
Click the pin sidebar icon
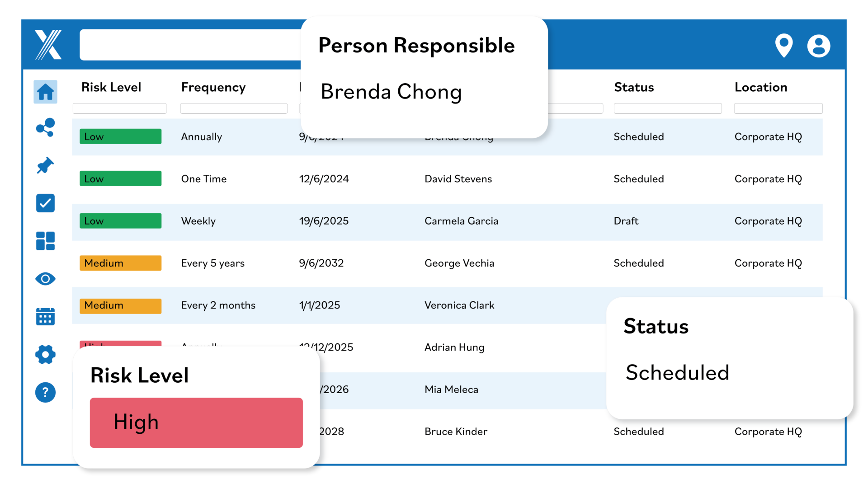click(45, 165)
